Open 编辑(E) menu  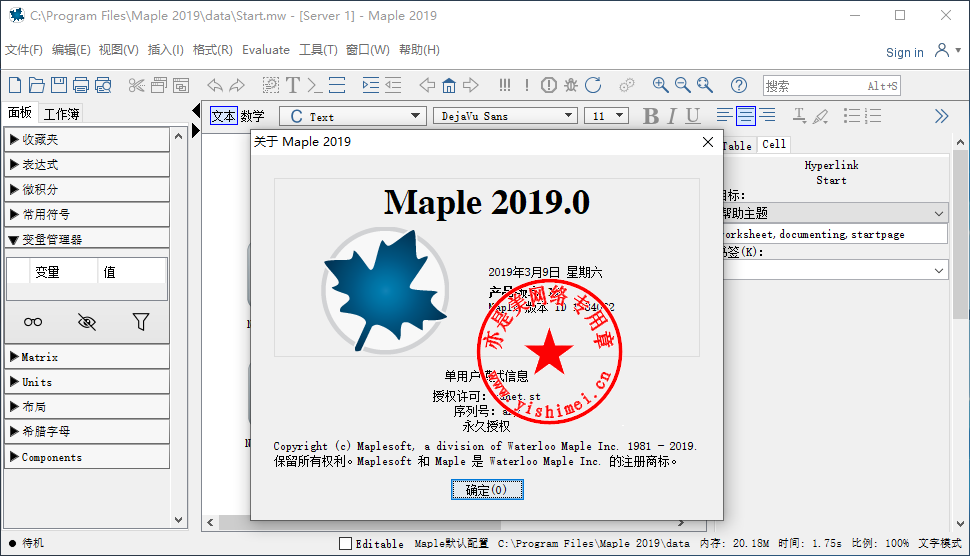tap(71, 50)
